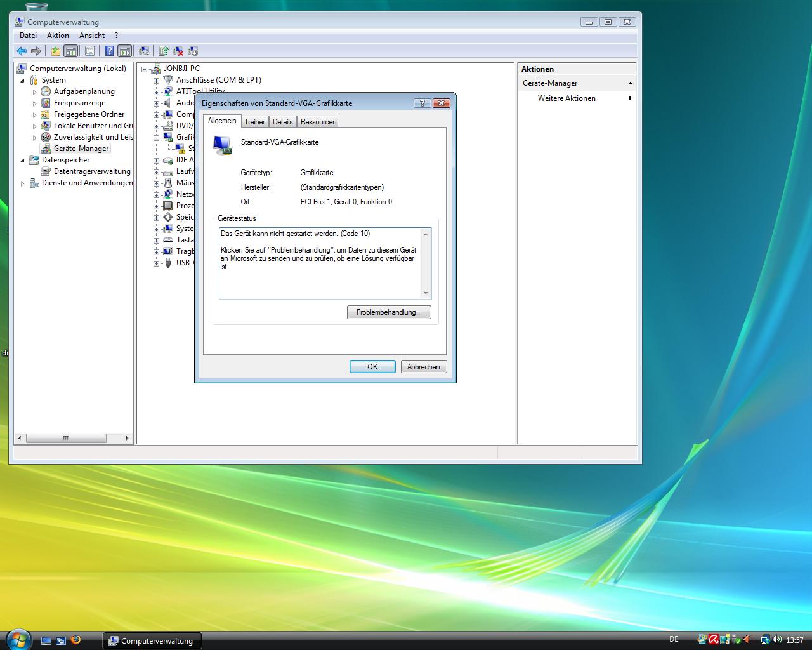Select Computerverwaltung (Lokal) root node

pyautogui.click(x=78, y=69)
